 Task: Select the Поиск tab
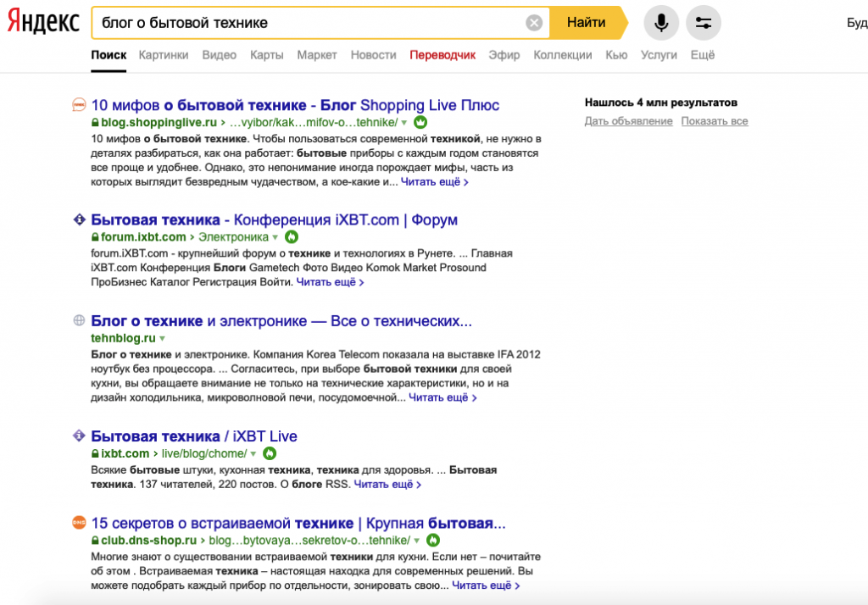(108, 55)
